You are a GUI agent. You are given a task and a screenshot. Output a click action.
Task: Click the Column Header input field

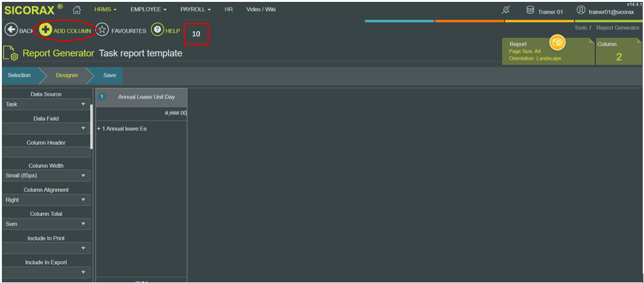coord(46,152)
